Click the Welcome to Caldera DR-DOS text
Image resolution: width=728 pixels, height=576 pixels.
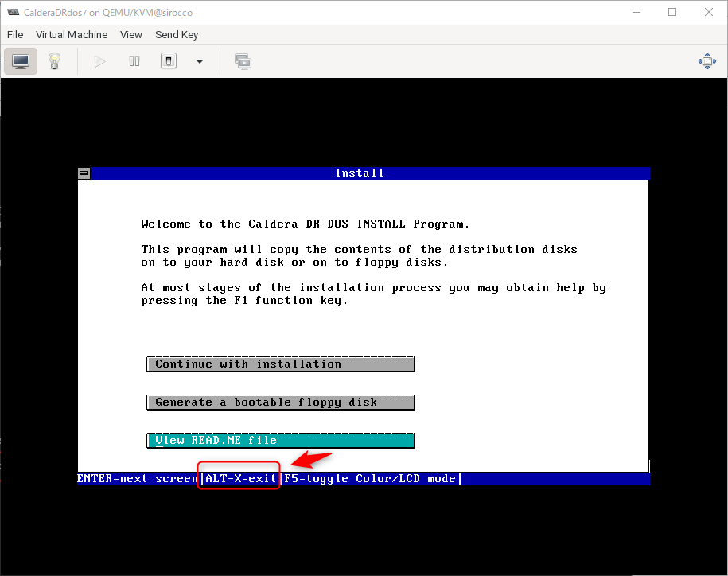tap(305, 224)
